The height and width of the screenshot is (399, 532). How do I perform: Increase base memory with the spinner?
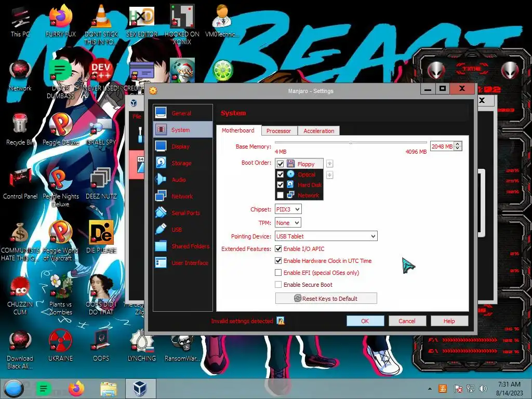[458, 144]
